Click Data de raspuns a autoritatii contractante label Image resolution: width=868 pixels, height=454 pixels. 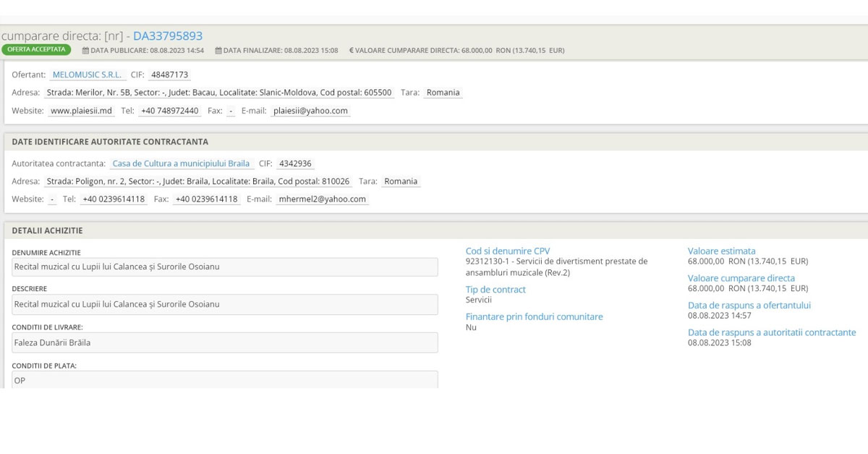point(772,332)
